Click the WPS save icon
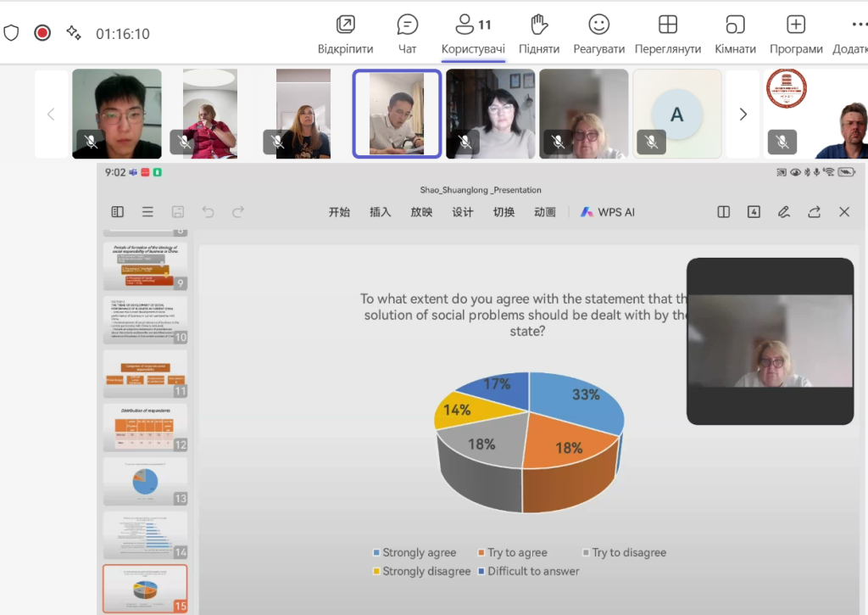The width and height of the screenshot is (868, 615). 178,212
